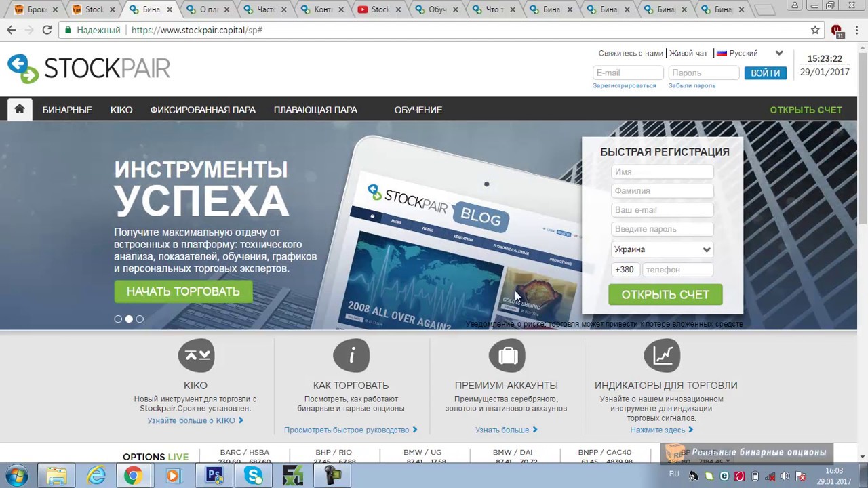The width and height of the screenshot is (868, 488).
Task: Select the first slider dot
Action: coord(118,319)
